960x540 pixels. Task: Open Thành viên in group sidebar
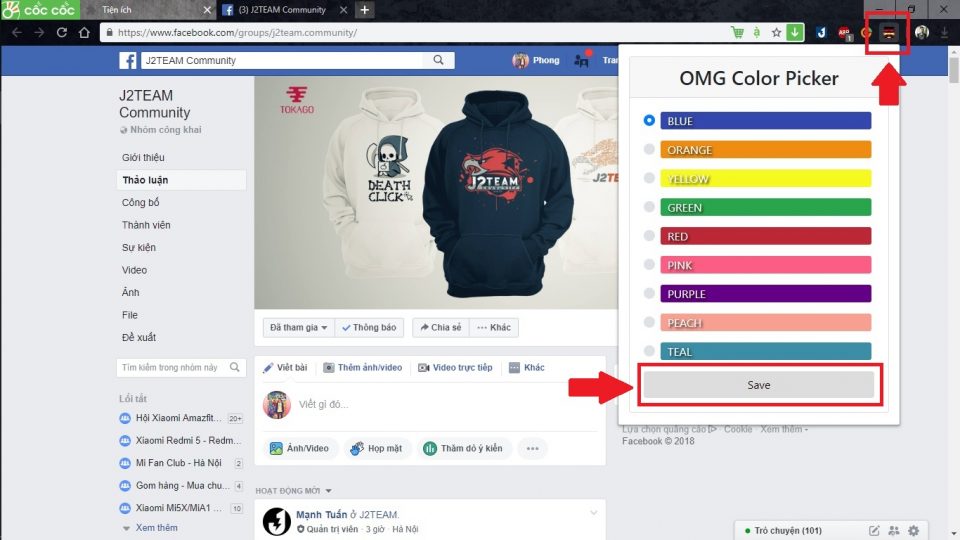(146, 225)
